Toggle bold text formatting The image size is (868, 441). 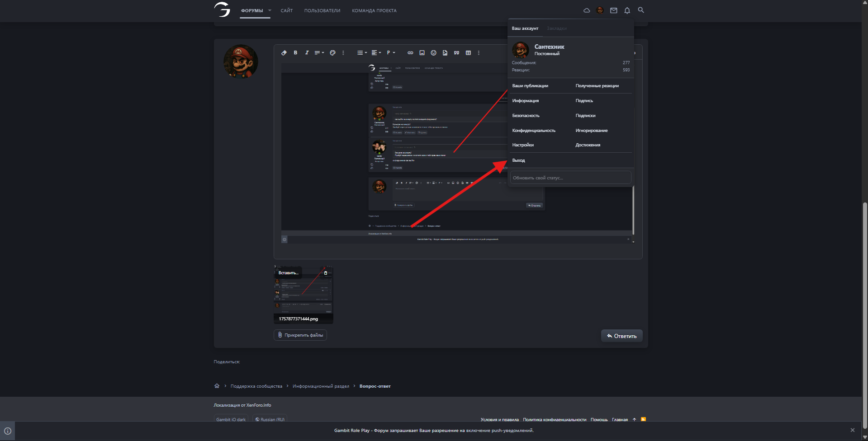(295, 53)
